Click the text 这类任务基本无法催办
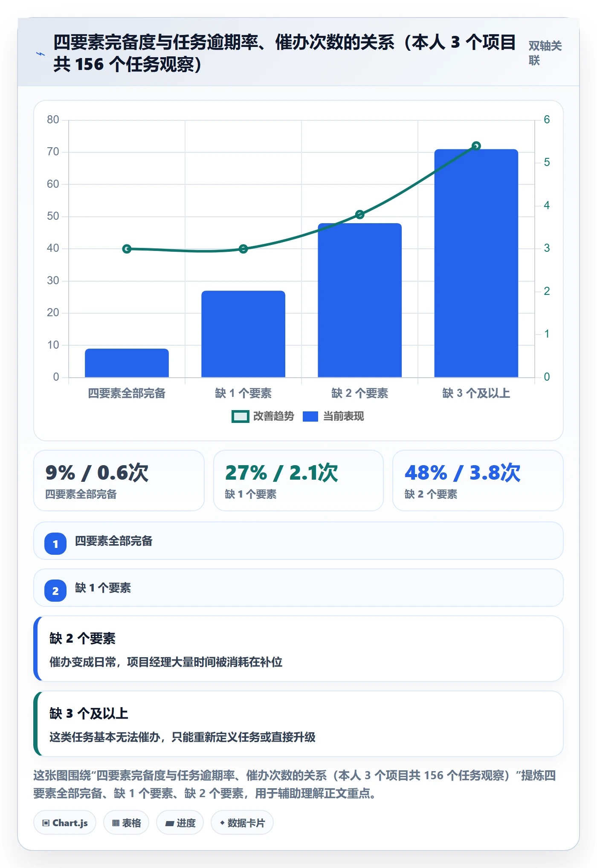The image size is (597, 868). 104,737
